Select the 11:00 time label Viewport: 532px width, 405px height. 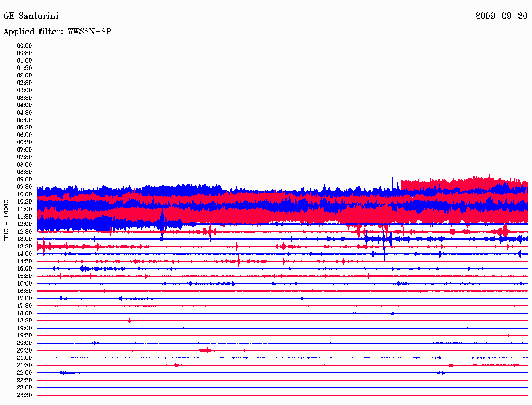[x=24, y=209]
